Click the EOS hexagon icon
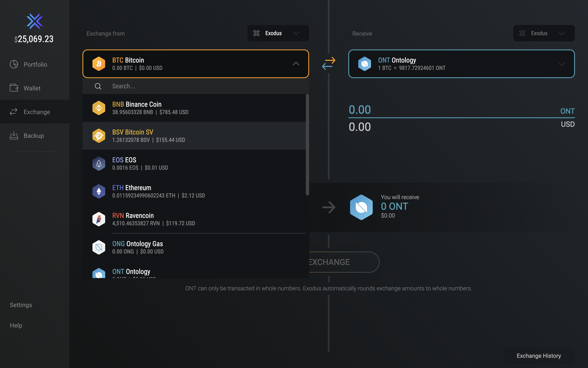This screenshot has width=588, height=368. (99, 164)
